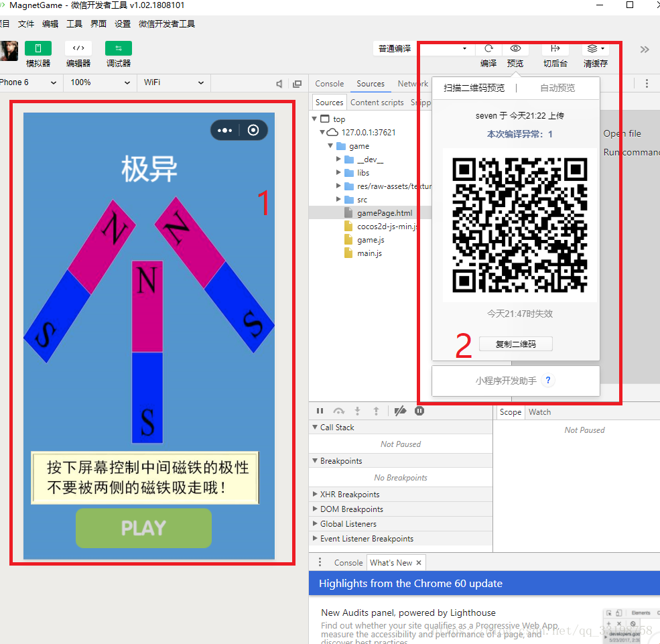Expand the libs folder arrow
This screenshot has height=644, width=660.
[x=338, y=173]
